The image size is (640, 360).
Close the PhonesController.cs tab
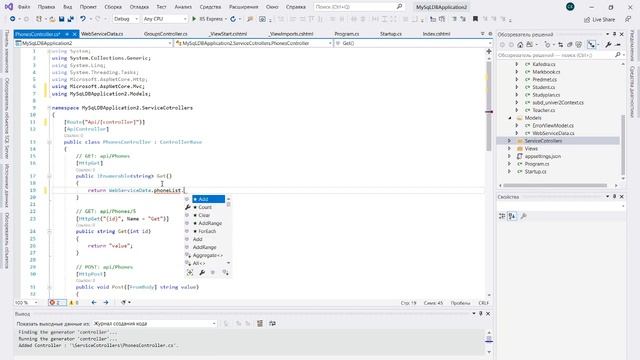(x=74, y=34)
